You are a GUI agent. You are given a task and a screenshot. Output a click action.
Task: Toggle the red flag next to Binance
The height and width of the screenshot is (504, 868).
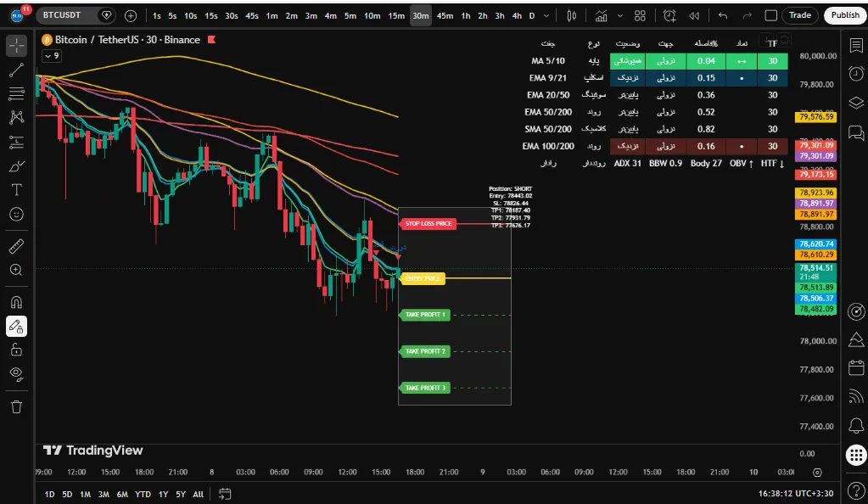[211, 39]
